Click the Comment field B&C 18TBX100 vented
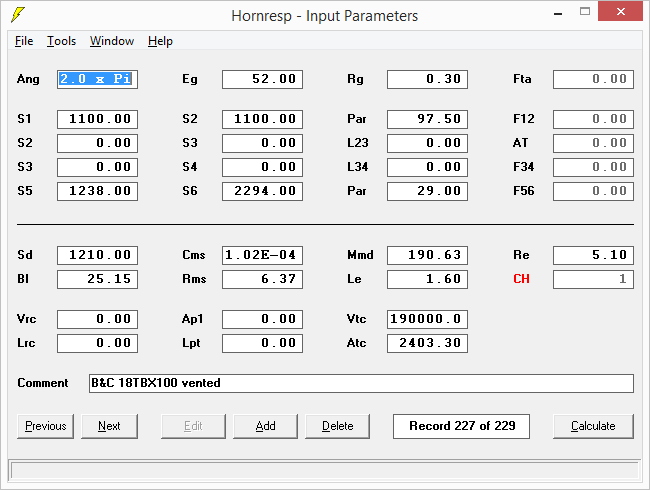The width and height of the screenshot is (650, 490). 361,383
